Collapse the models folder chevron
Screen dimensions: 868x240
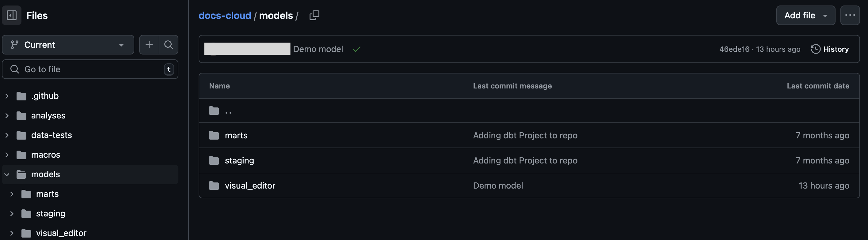click(x=6, y=174)
